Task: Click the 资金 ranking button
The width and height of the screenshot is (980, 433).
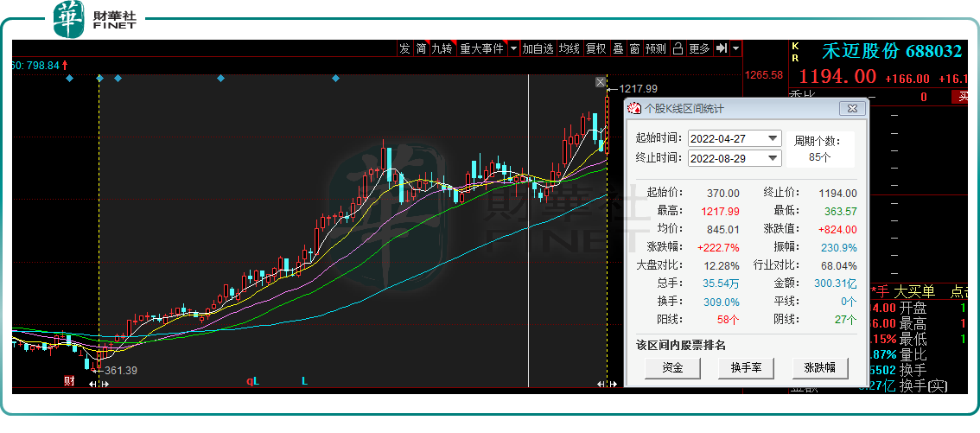Action: (672, 368)
